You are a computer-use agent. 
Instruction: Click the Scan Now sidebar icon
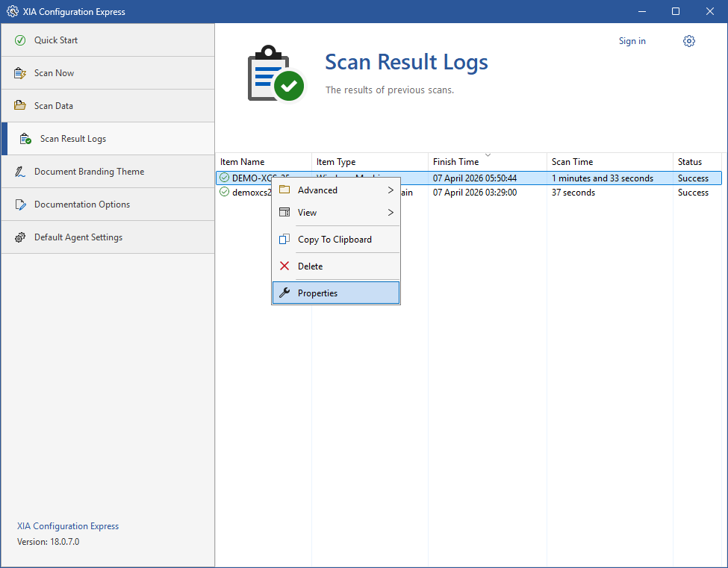pos(20,73)
